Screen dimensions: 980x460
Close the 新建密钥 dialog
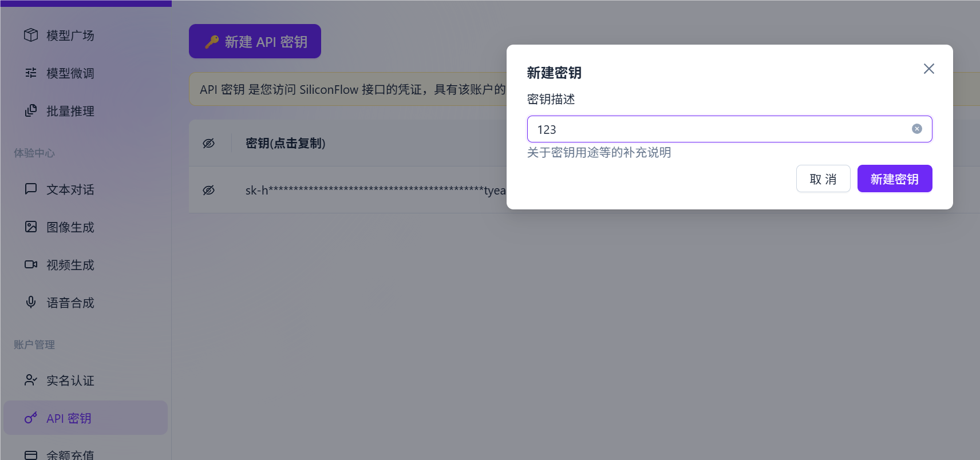[929, 69]
